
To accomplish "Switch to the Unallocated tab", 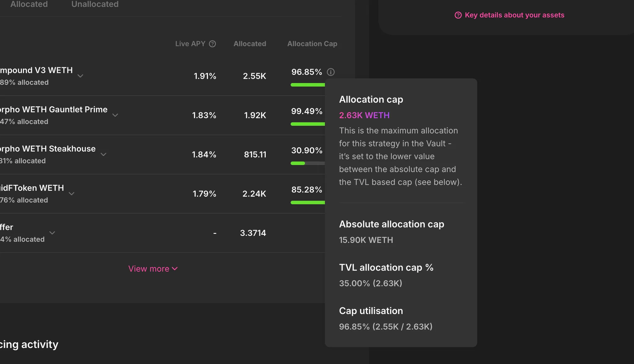I will click(95, 4).
